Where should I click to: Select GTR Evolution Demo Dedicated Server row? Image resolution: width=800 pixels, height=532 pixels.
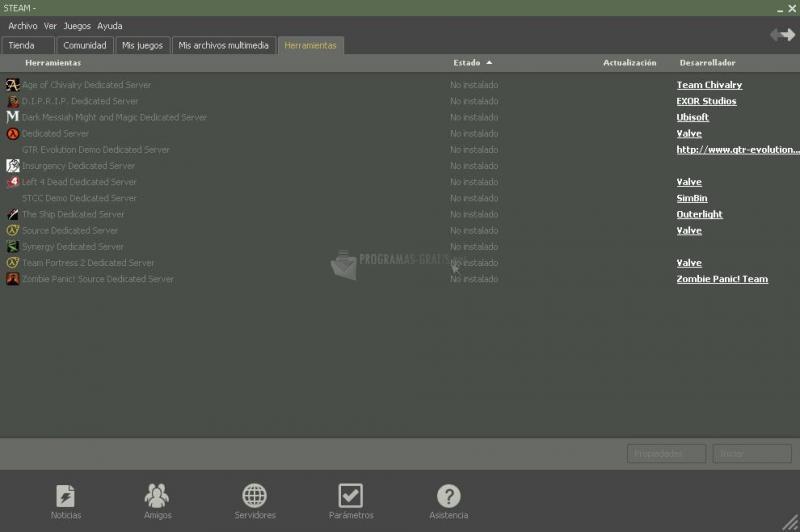pyautogui.click(x=400, y=149)
